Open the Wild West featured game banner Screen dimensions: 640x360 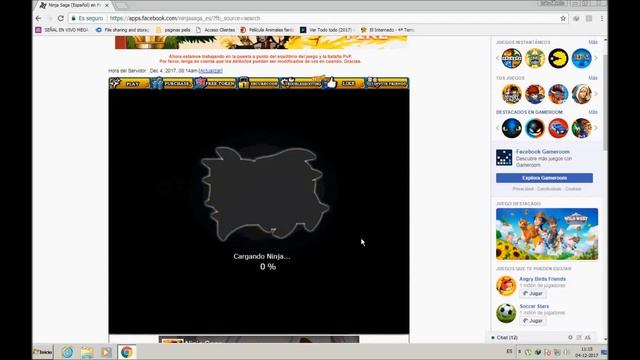[x=547, y=234]
